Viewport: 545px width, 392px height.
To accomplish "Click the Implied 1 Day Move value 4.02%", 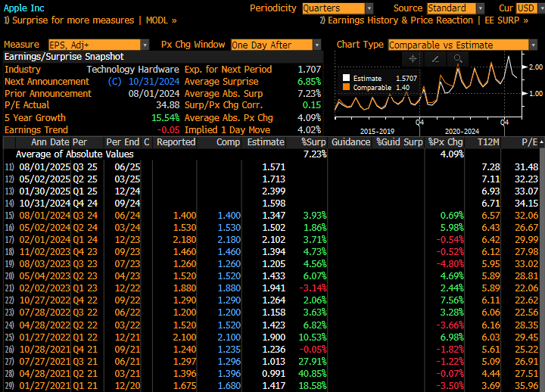I will (309, 130).
